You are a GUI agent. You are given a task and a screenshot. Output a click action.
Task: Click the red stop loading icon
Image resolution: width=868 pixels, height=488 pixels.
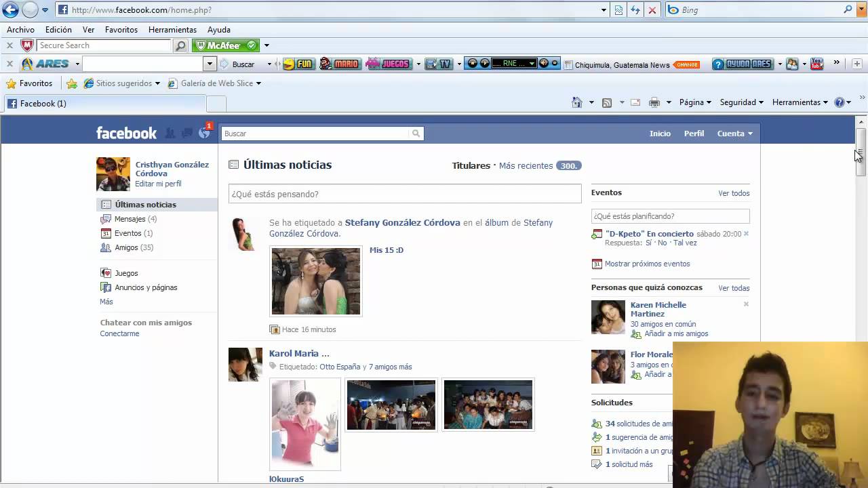click(x=652, y=10)
